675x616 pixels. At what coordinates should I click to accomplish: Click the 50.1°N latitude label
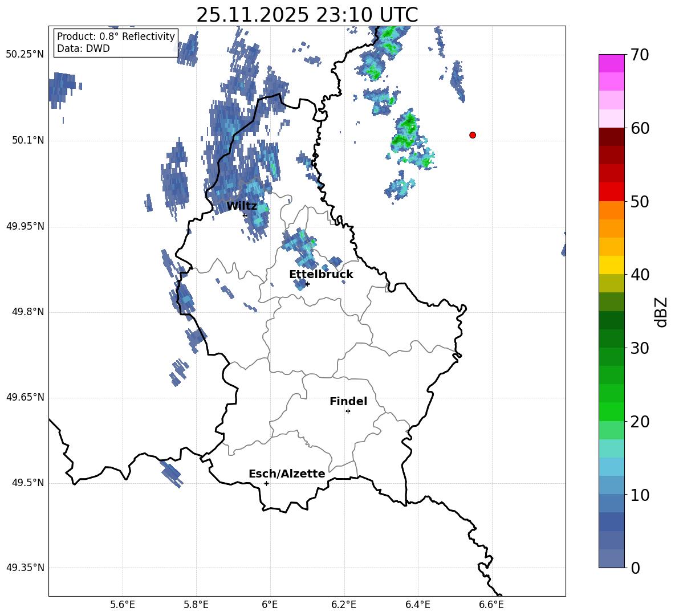coord(27,141)
